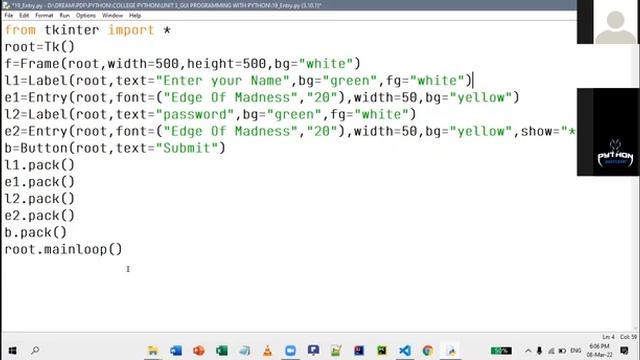Image resolution: width=640 pixels, height=360 pixels.
Task: Launch VLC media player from taskbar
Action: (x=267, y=351)
